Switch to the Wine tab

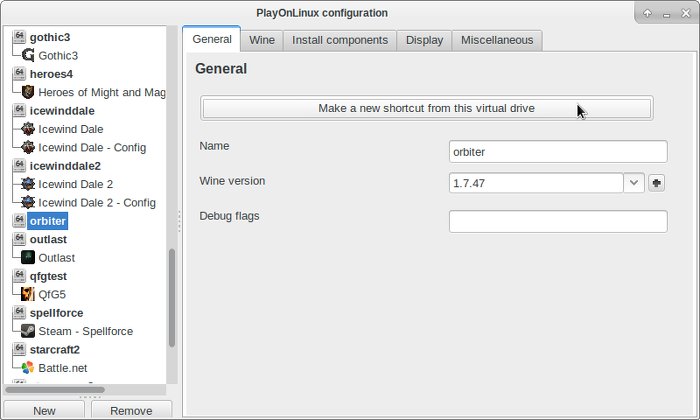pos(262,40)
